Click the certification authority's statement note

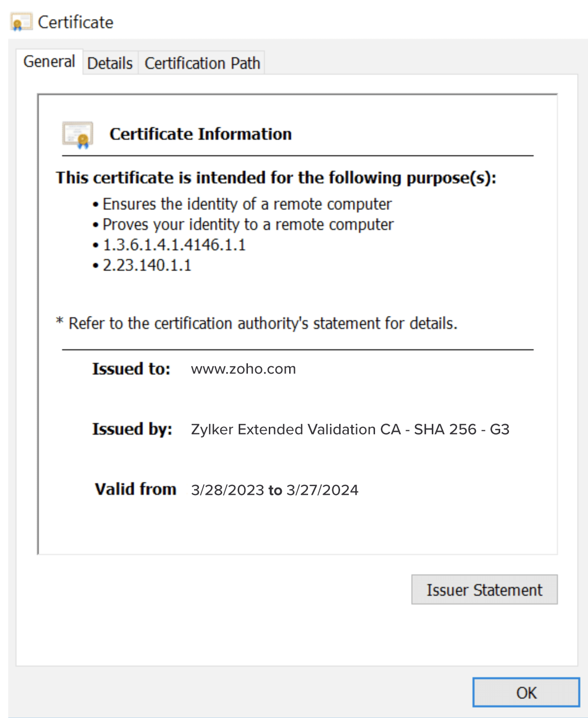pyautogui.click(x=258, y=323)
